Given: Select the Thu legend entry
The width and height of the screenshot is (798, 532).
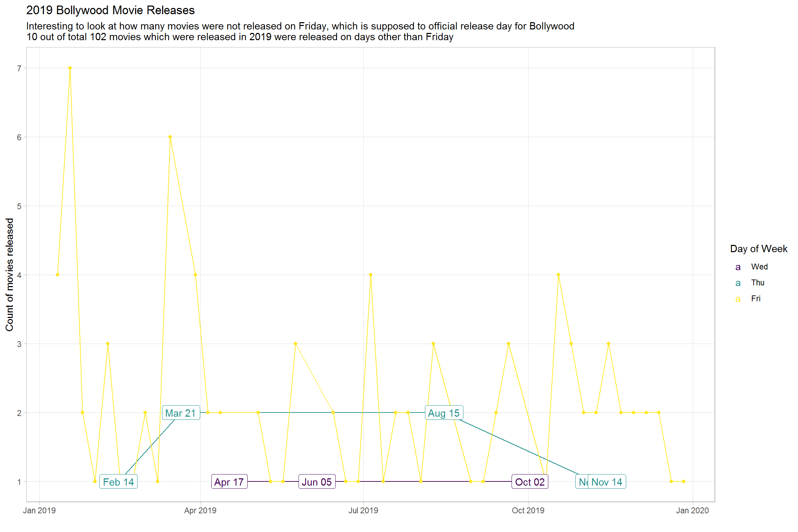Looking at the screenshot, I should [x=758, y=283].
